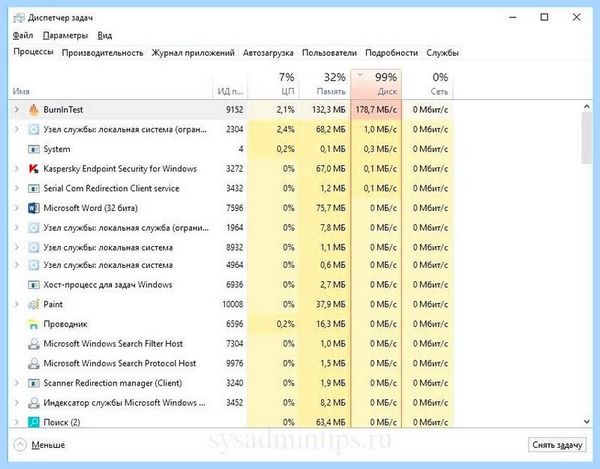
Task: Select the Процессы tab
Action: click(33, 52)
